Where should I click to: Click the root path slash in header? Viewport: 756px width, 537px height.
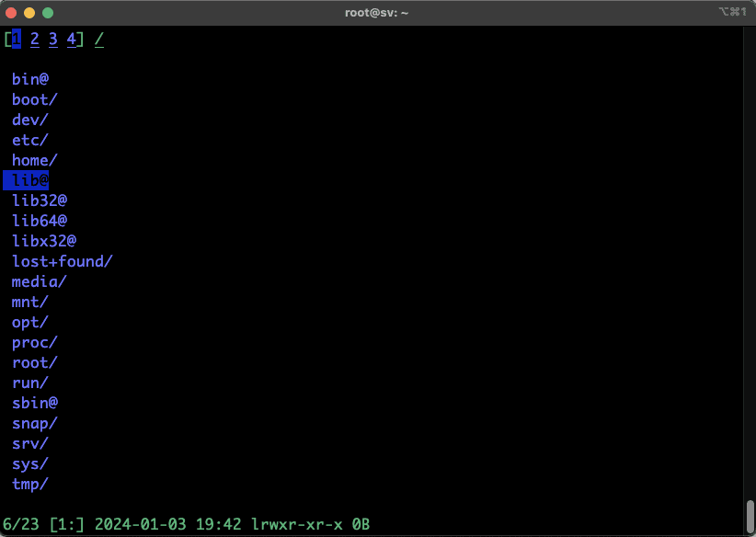[x=99, y=39]
